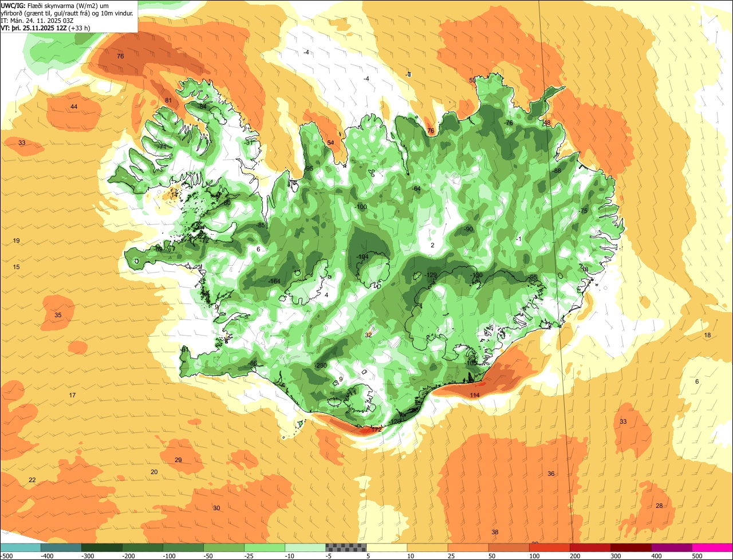Click the '172' flux value on south coast
This screenshot has height=560, width=733.
[376, 429]
